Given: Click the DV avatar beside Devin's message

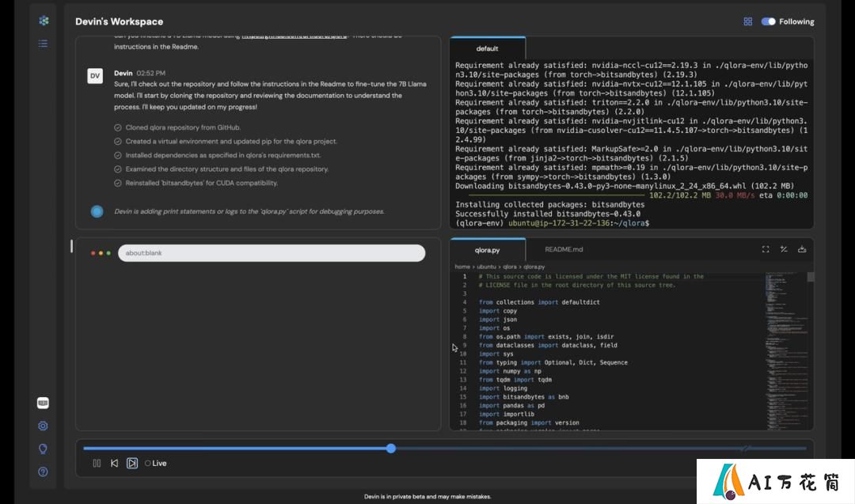Looking at the screenshot, I should [95, 76].
